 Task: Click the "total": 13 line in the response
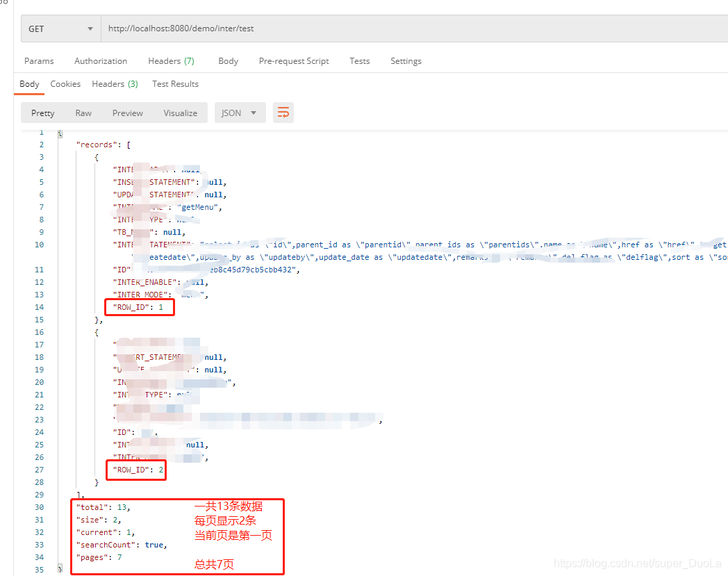click(x=103, y=507)
